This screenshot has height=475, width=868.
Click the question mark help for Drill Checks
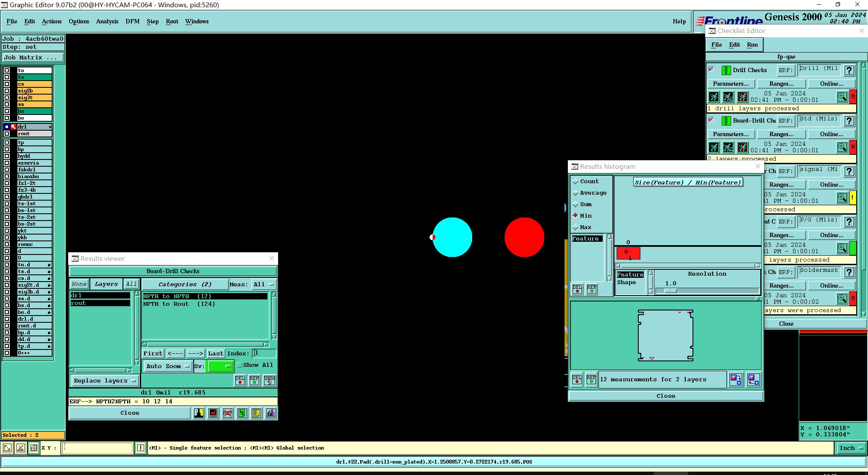(849, 71)
